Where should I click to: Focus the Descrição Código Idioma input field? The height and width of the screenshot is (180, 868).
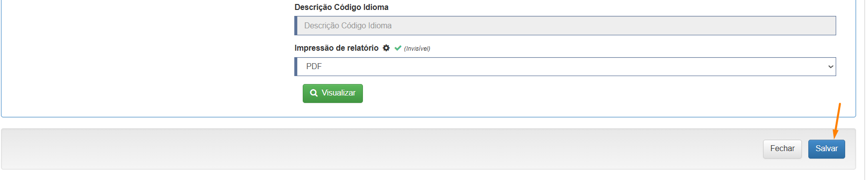[565, 26]
